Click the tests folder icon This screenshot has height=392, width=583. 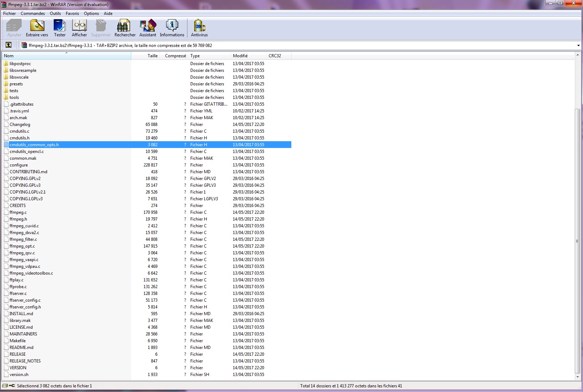click(6, 91)
